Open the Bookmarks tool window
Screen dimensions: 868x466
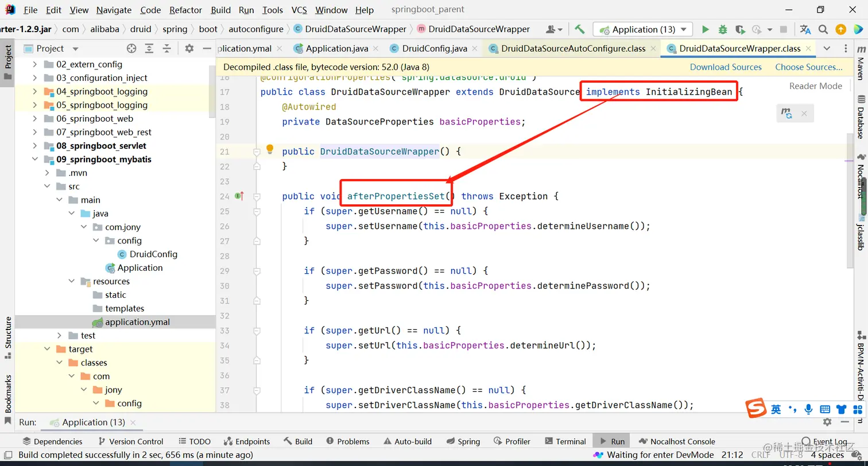(8, 399)
